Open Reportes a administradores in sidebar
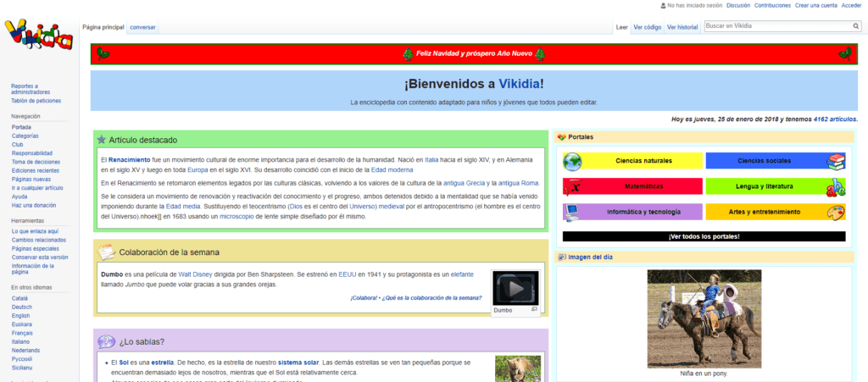This screenshot has height=382, width=868. [31, 89]
